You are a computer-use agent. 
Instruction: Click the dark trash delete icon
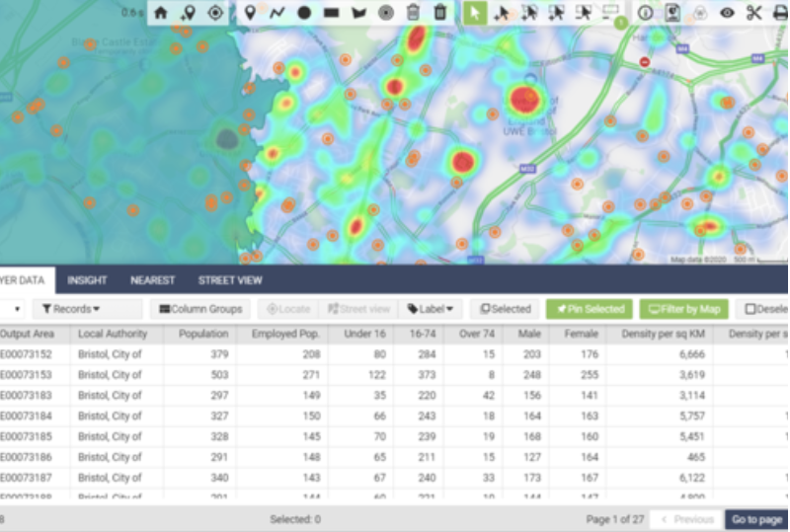440,12
